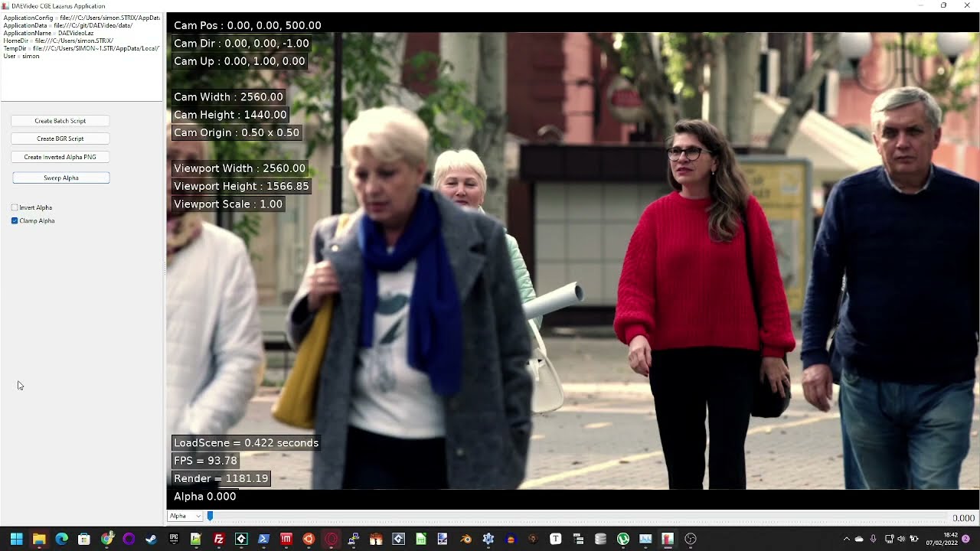Launch Blender from the taskbar
The height and width of the screenshot is (551, 980).
tap(465, 539)
